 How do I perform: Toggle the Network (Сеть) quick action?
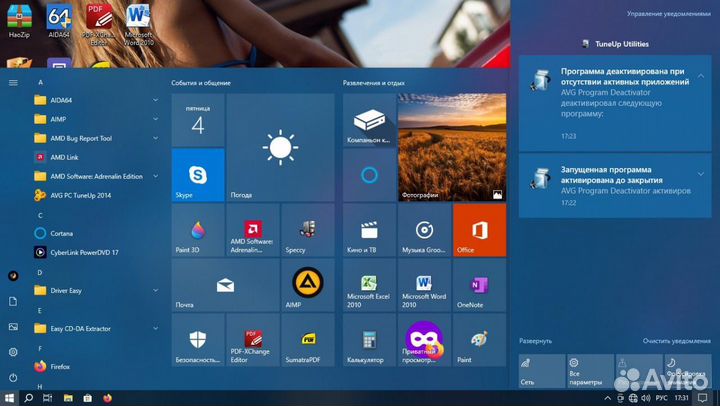(x=542, y=371)
